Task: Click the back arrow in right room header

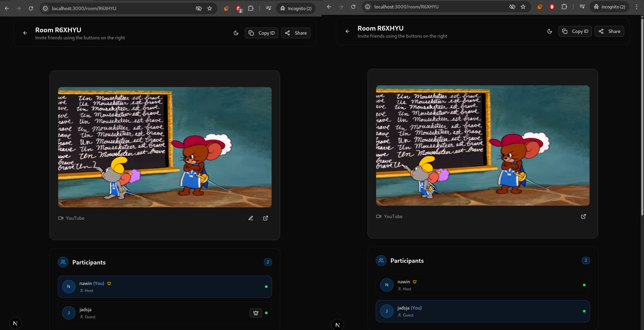Action: pyautogui.click(x=348, y=31)
